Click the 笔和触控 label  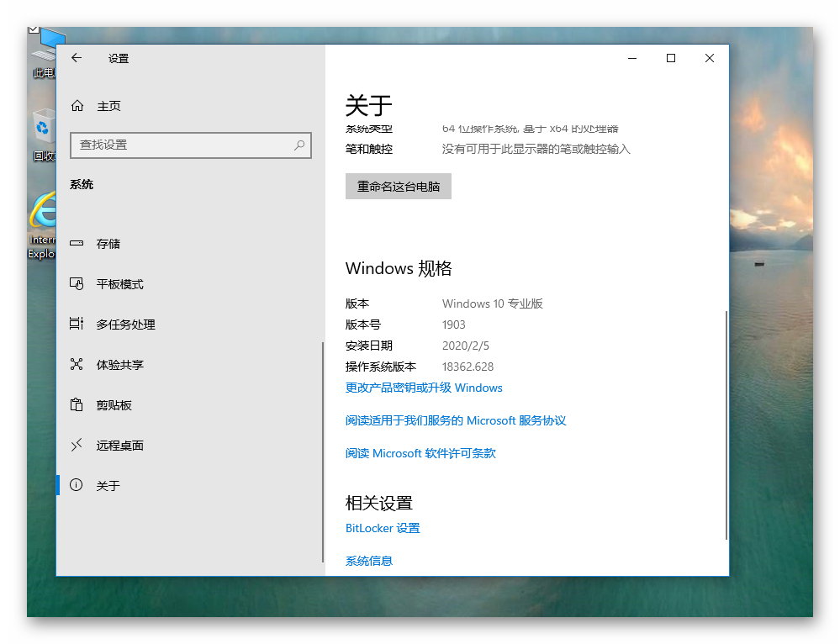click(369, 149)
